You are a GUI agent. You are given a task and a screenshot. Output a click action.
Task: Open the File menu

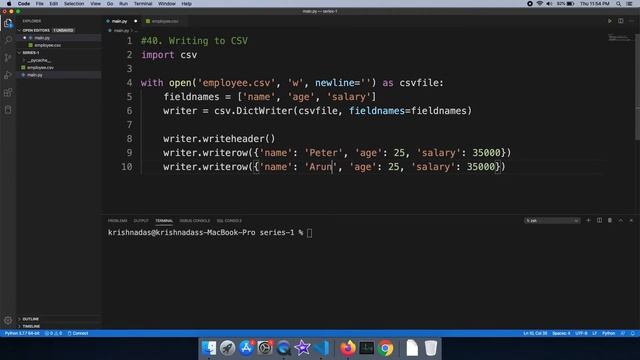(40, 4)
